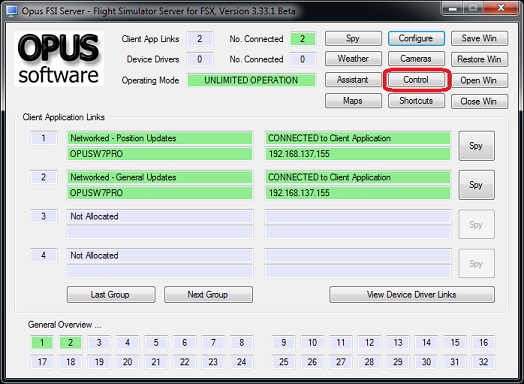Open the Control dialog

[416, 80]
